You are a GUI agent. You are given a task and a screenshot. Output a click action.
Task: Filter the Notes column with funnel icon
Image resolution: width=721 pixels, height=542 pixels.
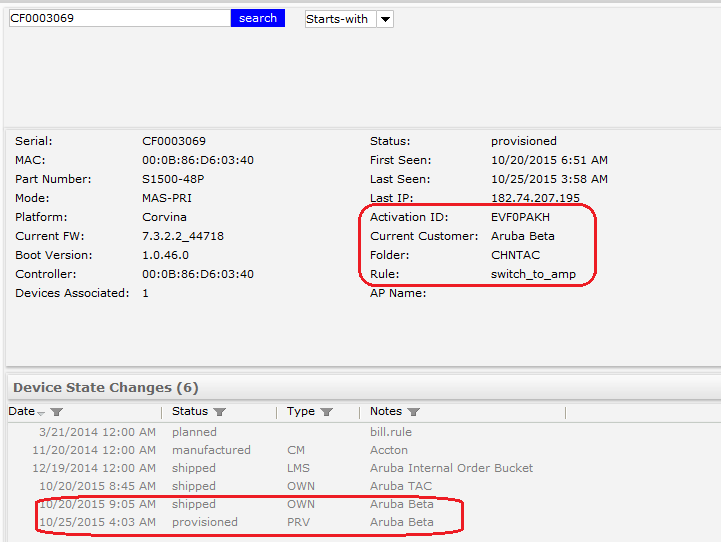[x=413, y=412]
